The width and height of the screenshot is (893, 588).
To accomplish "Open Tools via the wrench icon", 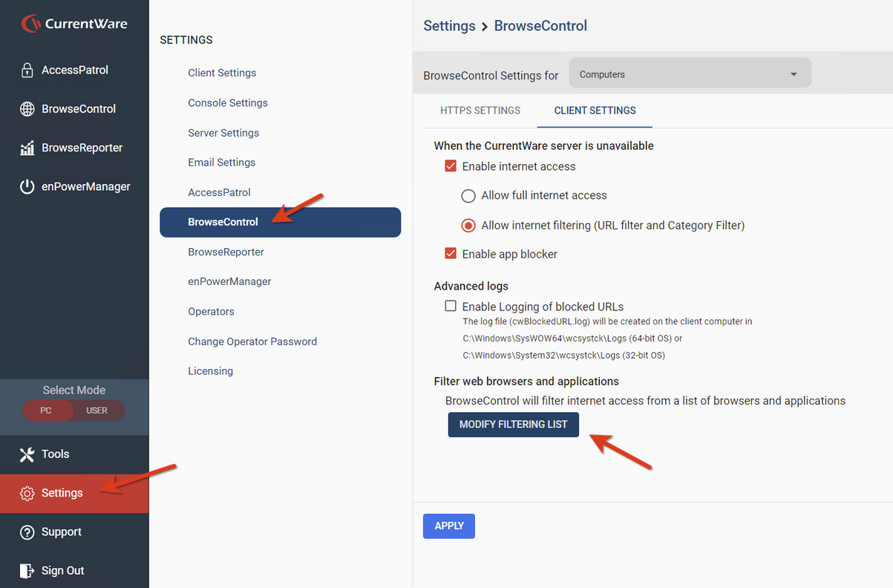I will (x=27, y=454).
